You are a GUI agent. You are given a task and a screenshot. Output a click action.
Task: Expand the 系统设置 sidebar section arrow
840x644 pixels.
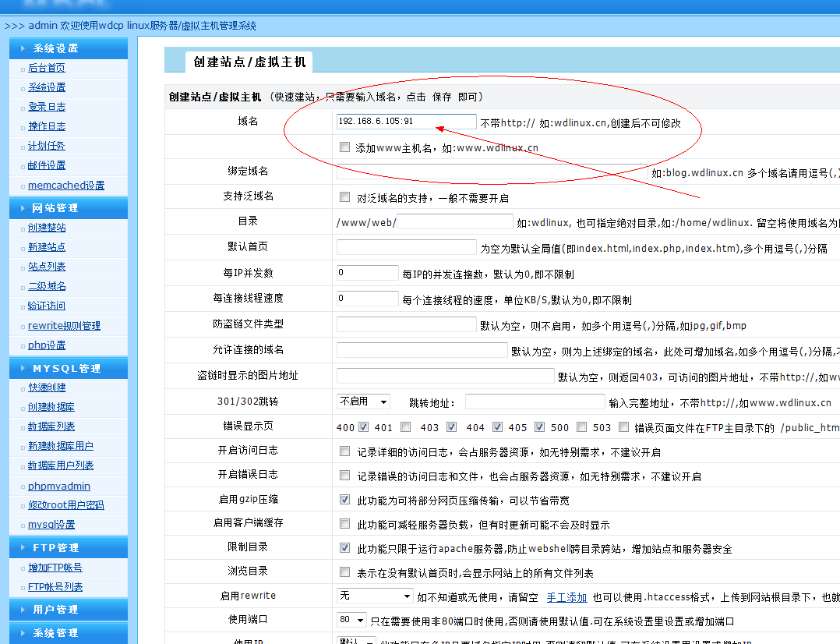tap(23, 48)
